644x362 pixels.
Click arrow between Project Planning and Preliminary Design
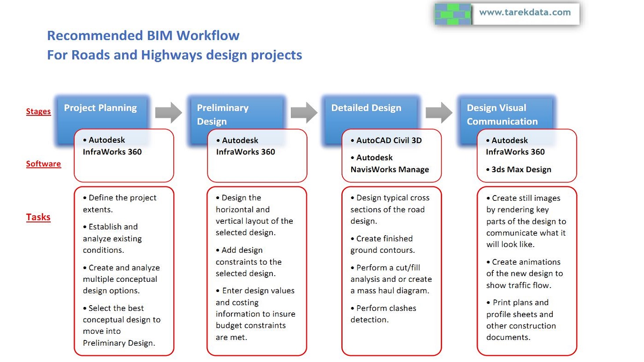tap(168, 112)
